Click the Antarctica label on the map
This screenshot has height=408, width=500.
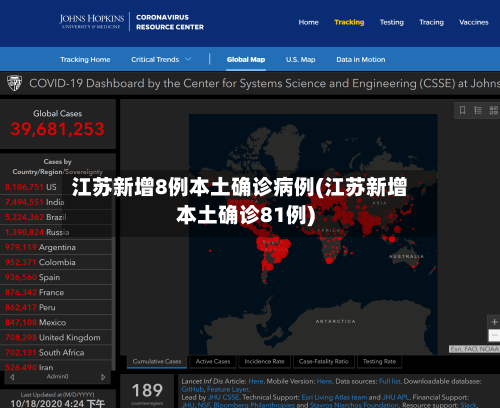click(335, 321)
